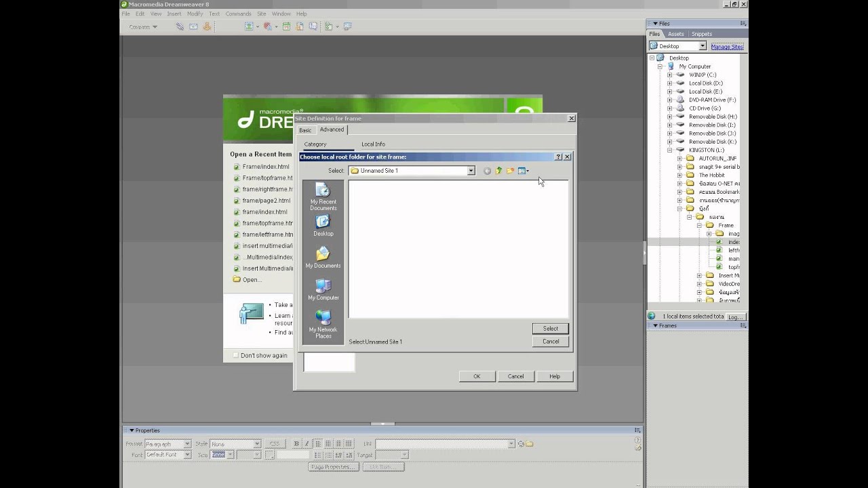Open Style dropdown in Properties
The image size is (868, 488).
(257, 444)
